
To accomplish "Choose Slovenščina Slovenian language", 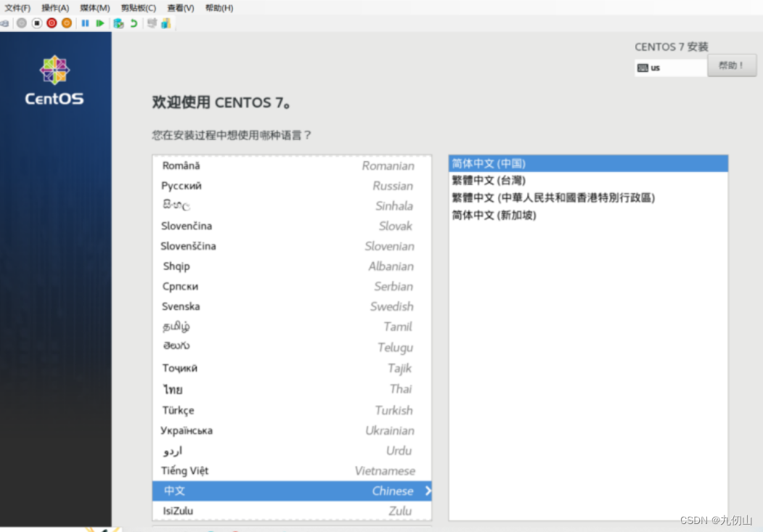I will (x=292, y=246).
